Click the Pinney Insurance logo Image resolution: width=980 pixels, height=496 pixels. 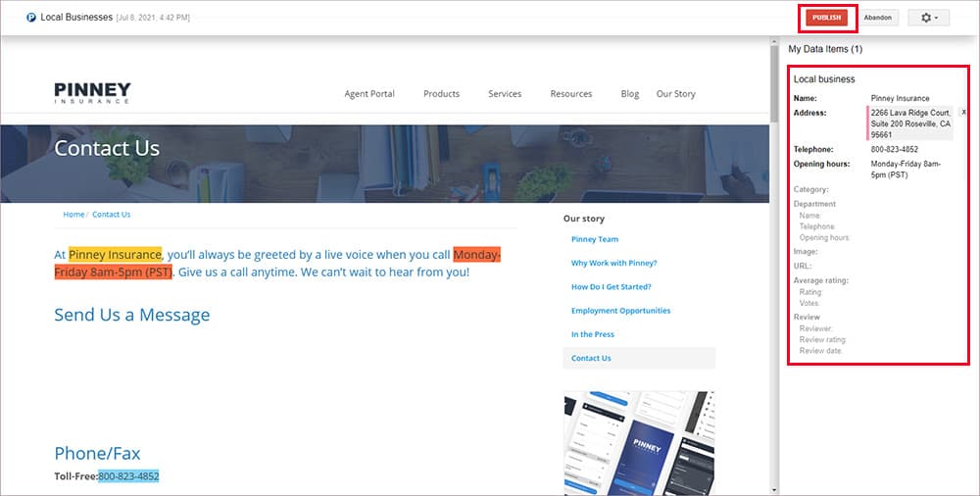(92, 92)
